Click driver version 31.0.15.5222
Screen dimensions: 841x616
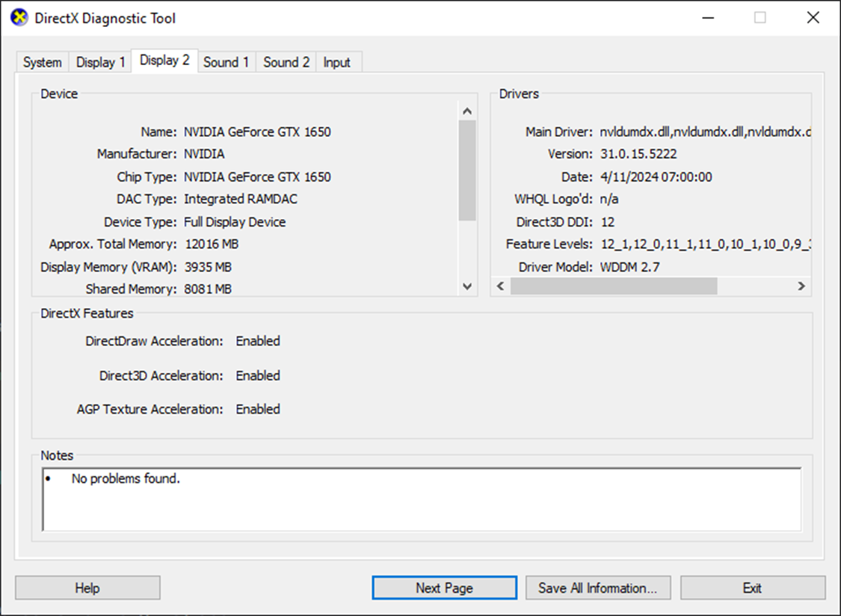638,154
